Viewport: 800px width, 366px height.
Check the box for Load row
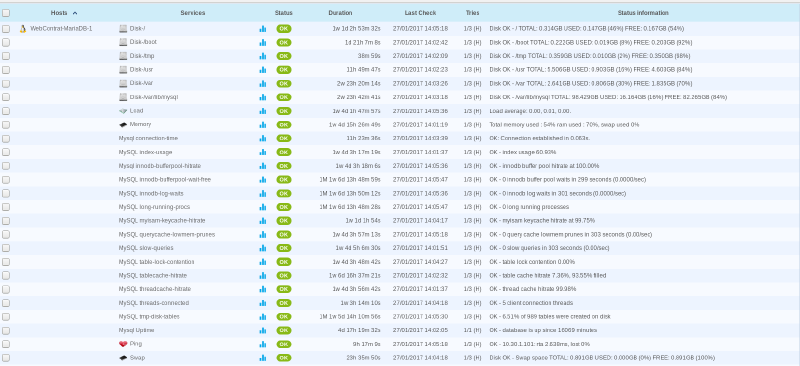(6, 111)
